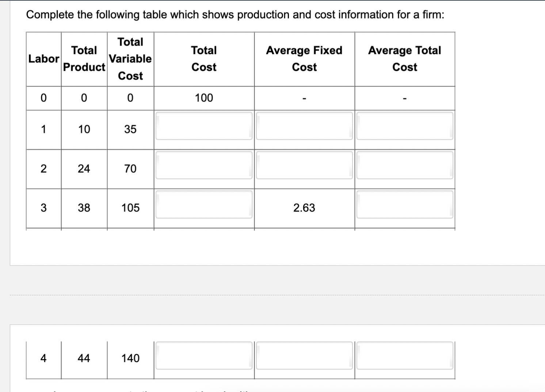Click the Total Variable Cost header
The height and width of the screenshot is (392, 545).
(x=130, y=59)
